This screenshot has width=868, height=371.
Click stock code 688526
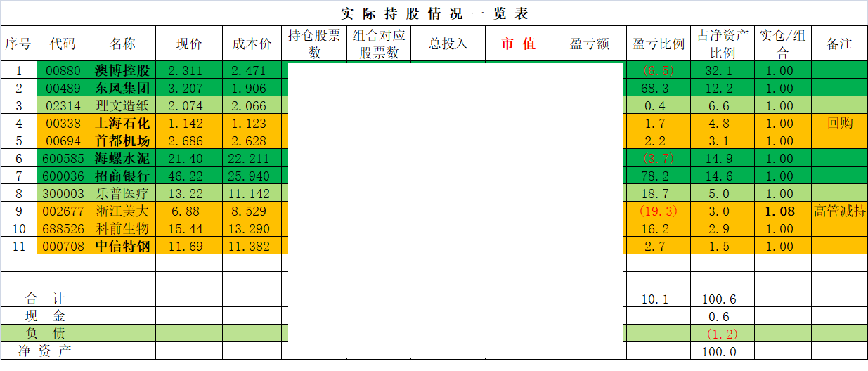tap(63, 228)
